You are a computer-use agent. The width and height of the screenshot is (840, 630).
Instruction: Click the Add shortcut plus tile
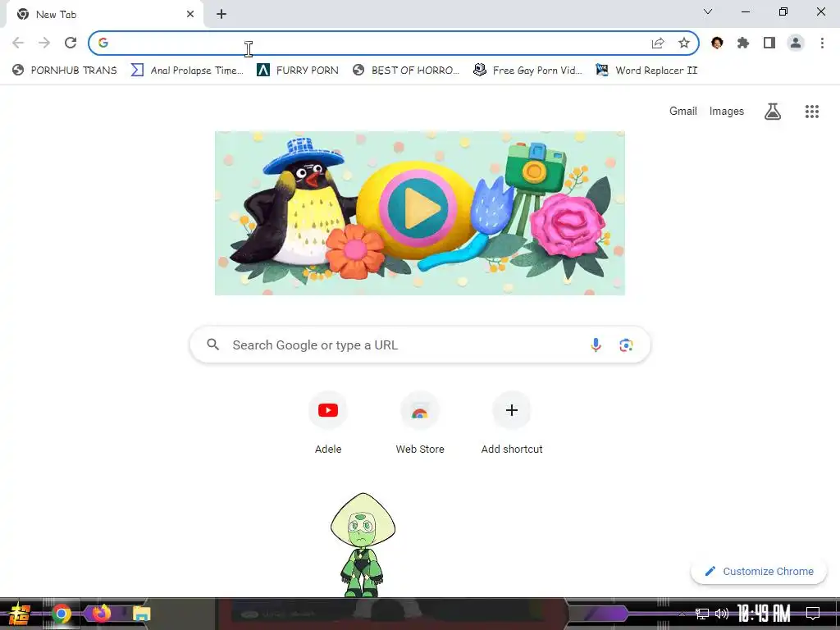click(x=512, y=422)
